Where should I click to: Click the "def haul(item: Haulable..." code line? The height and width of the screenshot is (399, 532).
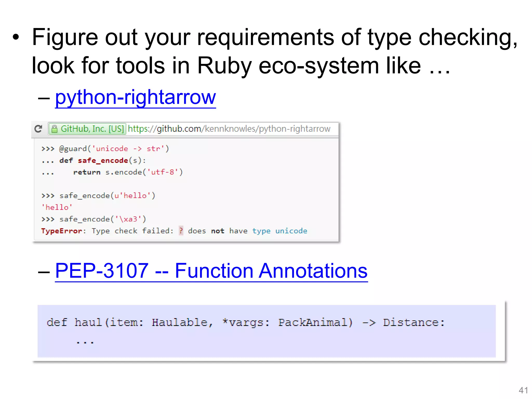click(245, 323)
